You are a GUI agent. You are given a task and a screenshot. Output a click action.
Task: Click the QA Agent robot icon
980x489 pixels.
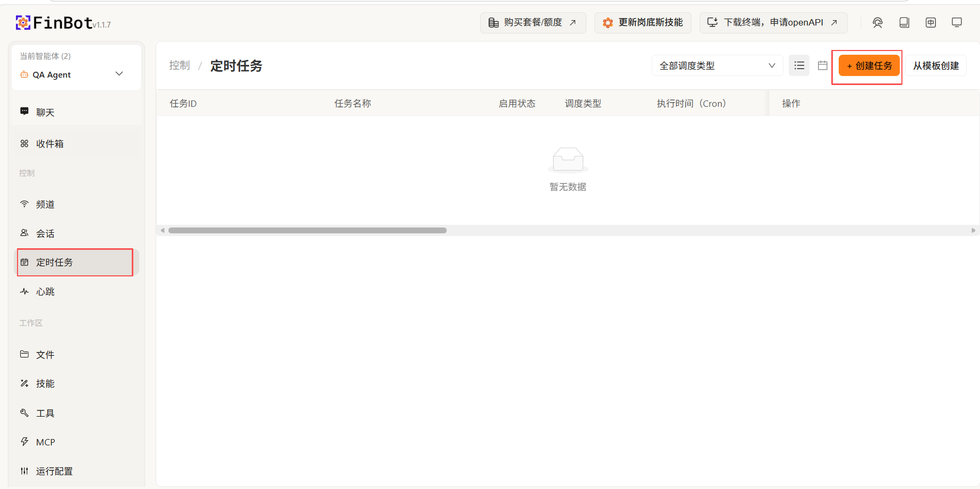coord(24,74)
